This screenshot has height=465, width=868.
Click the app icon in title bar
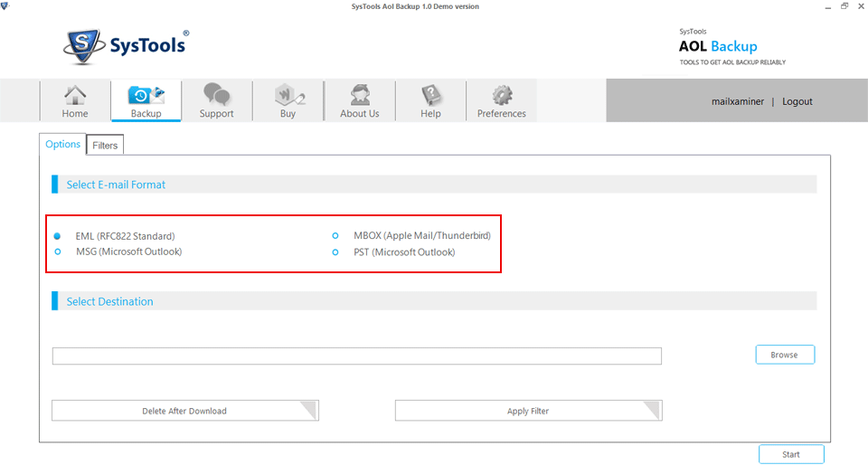coord(5,6)
